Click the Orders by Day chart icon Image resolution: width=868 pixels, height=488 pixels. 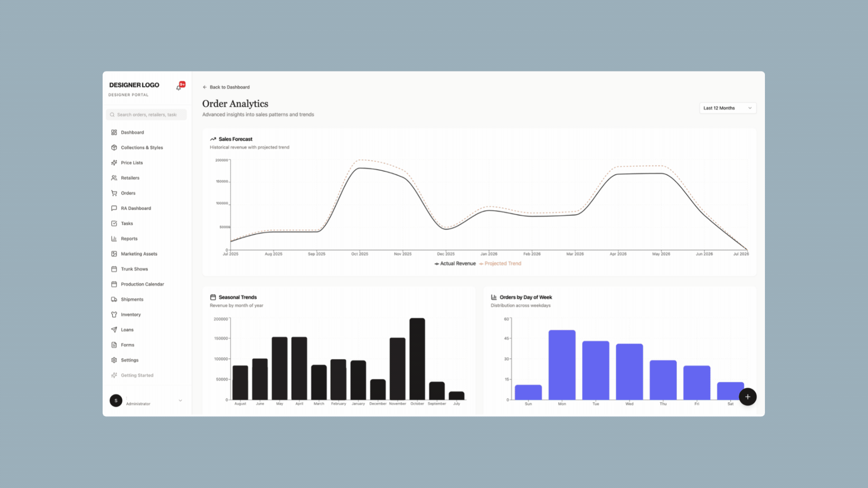494,297
